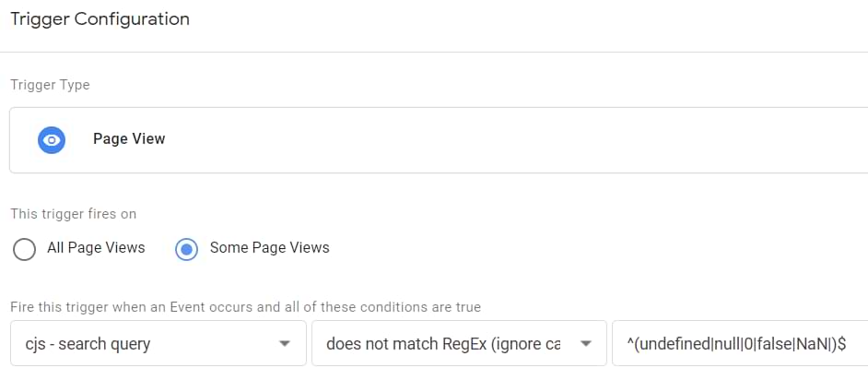Click the All Page Views label text
The height and width of the screenshot is (380, 868).
pyautogui.click(x=96, y=247)
